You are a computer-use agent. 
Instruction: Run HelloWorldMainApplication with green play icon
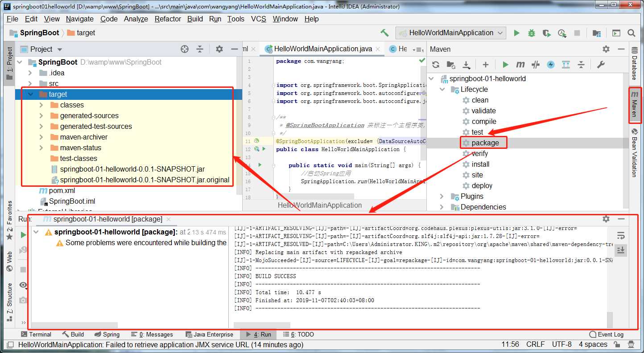516,33
